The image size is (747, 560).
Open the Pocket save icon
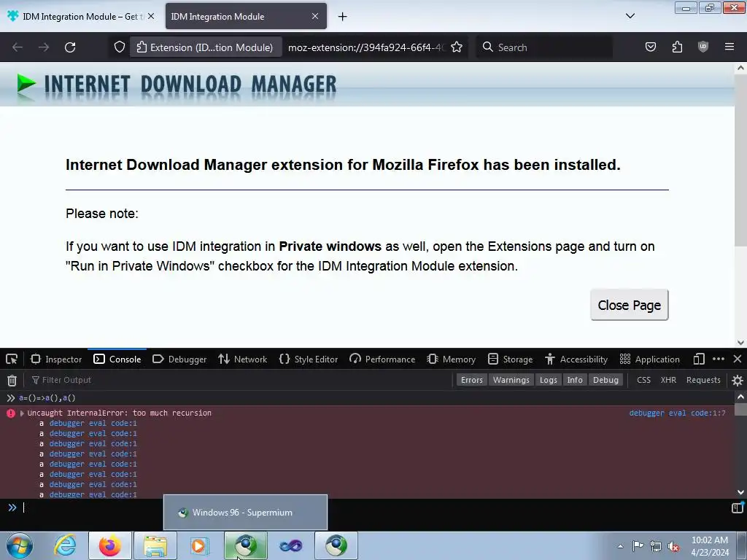tap(650, 47)
